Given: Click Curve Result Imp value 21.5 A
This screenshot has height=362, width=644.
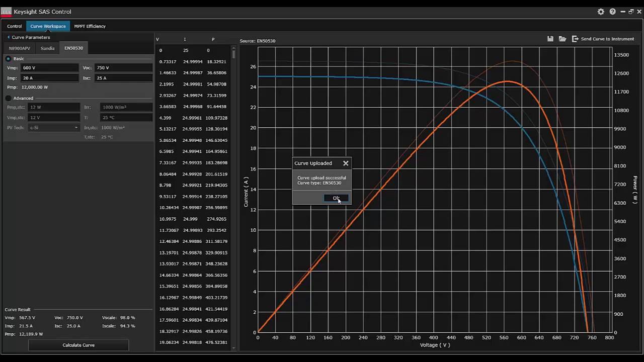Looking at the screenshot, I should point(25,326).
